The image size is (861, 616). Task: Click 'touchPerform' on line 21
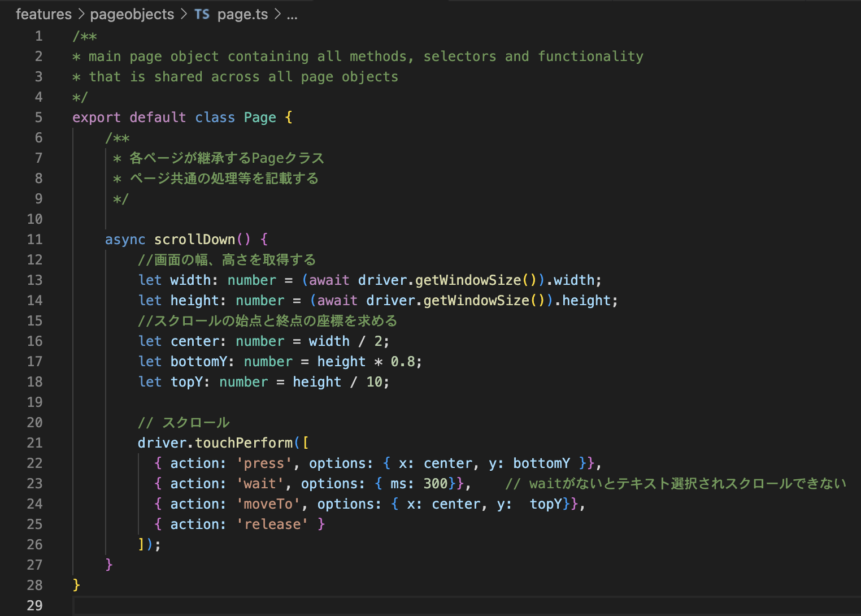click(244, 443)
